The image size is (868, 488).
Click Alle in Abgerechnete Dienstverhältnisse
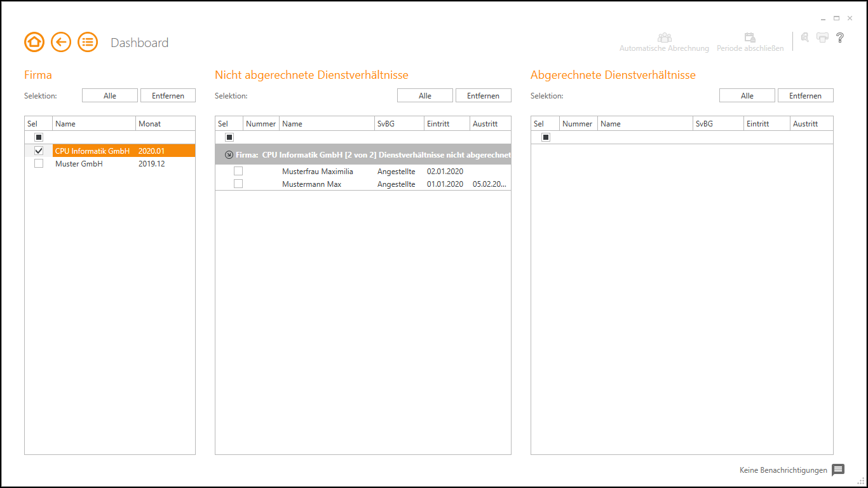coord(747,95)
